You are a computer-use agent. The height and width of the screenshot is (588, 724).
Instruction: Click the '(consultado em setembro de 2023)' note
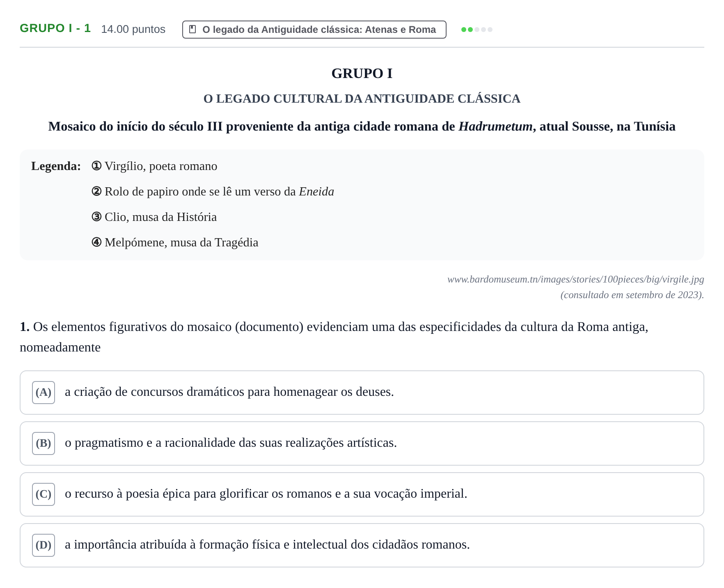pyautogui.click(x=632, y=295)
